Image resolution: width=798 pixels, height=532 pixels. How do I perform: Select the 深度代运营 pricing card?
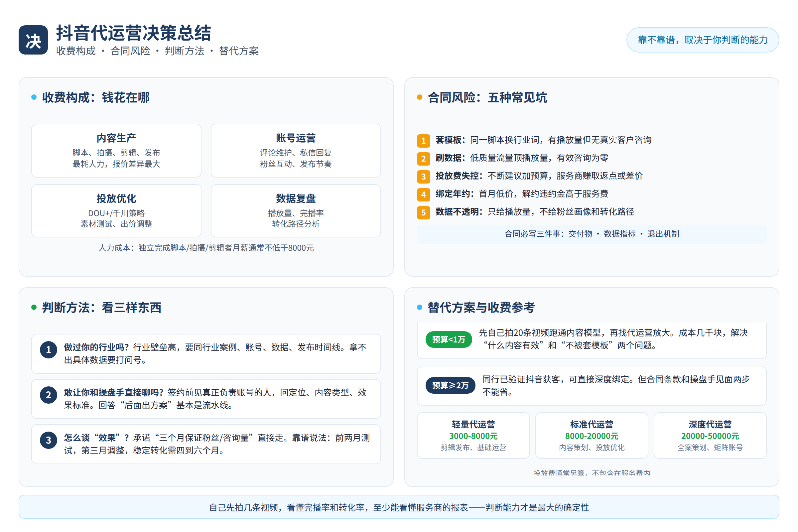coord(710,436)
